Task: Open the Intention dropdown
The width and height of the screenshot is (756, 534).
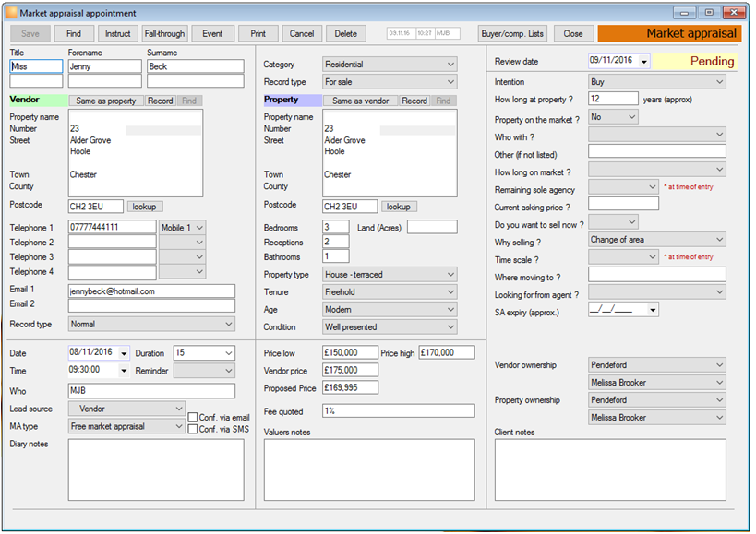Action: 656,82
